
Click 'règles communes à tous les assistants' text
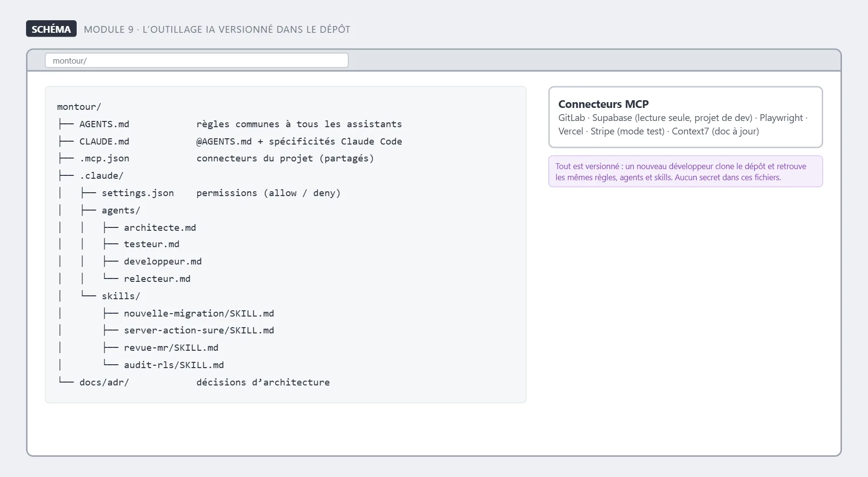tap(299, 124)
